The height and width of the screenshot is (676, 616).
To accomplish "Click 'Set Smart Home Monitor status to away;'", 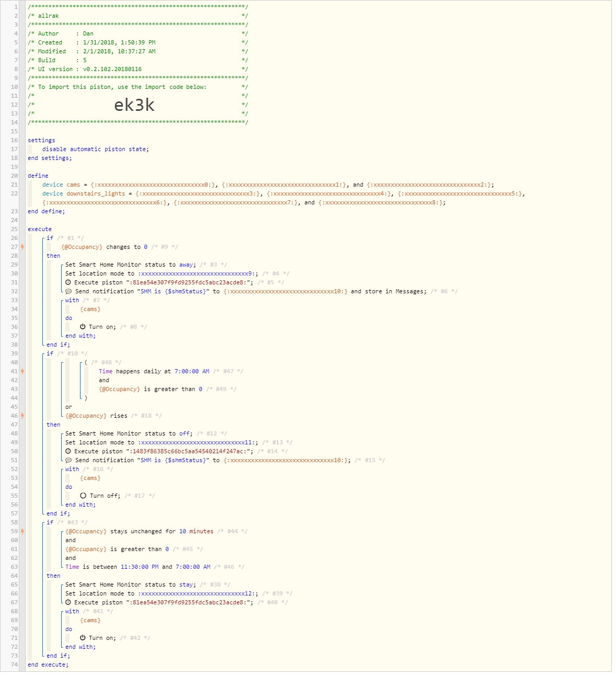I will tap(131, 265).
